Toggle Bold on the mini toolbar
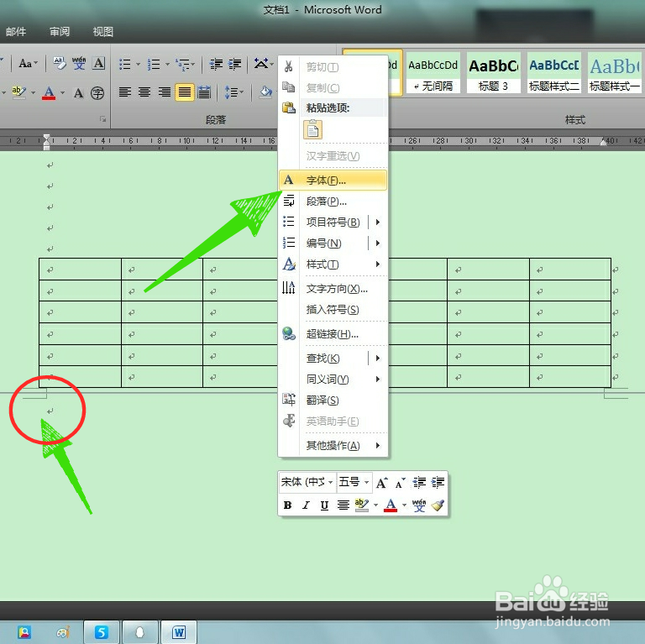Image resolution: width=645 pixels, height=644 pixels. (x=287, y=505)
